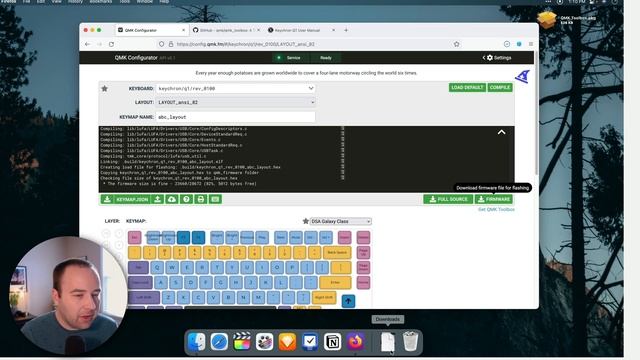Viewport: 640px width, 360px height.
Task: Click the keyboard test icon button
Action: click(x=216, y=199)
